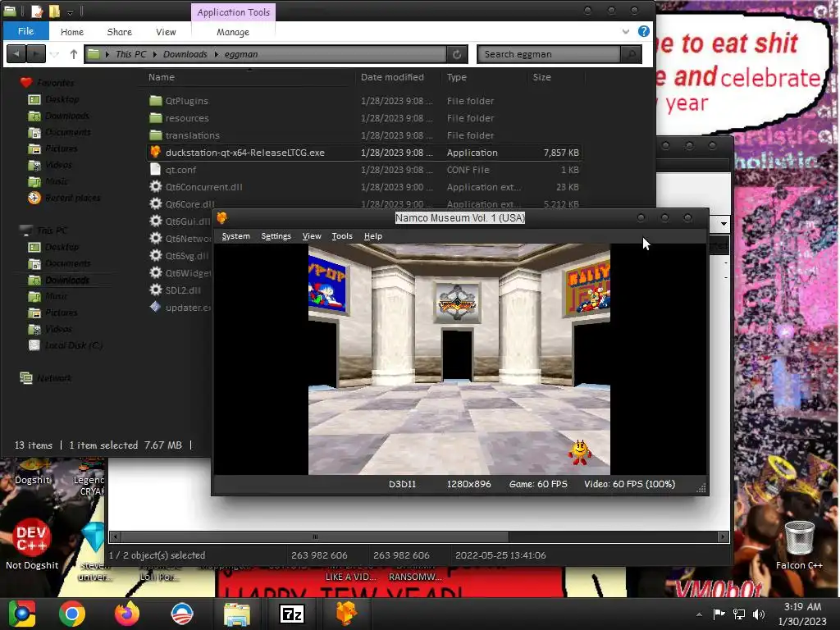The image size is (840, 630).
Task: Switch to the Home ribbon tab
Action: pos(72,32)
